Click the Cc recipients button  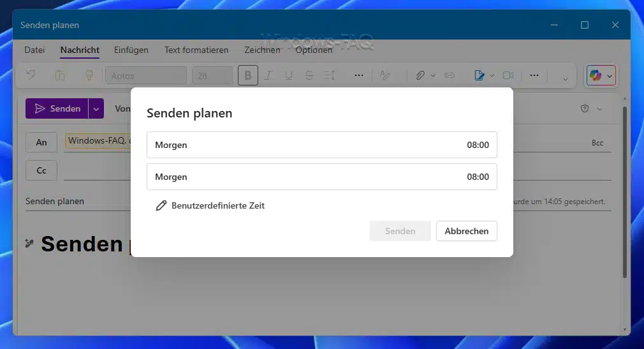41,170
